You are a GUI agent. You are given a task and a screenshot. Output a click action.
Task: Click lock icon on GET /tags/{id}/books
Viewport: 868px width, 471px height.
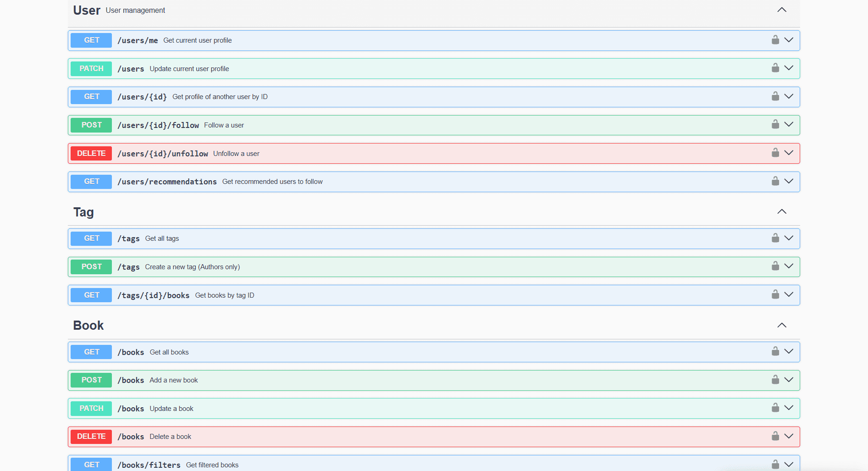coord(775,294)
